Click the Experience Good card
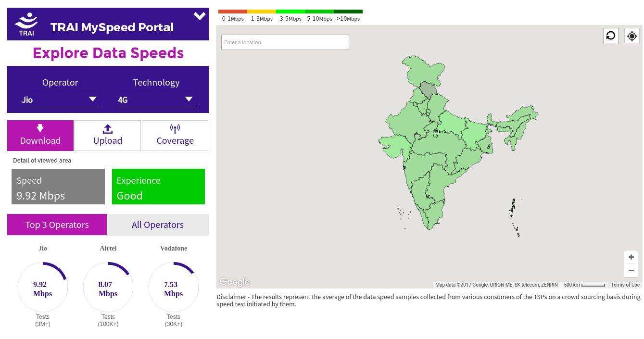This screenshot has height=339, width=644. click(x=158, y=187)
